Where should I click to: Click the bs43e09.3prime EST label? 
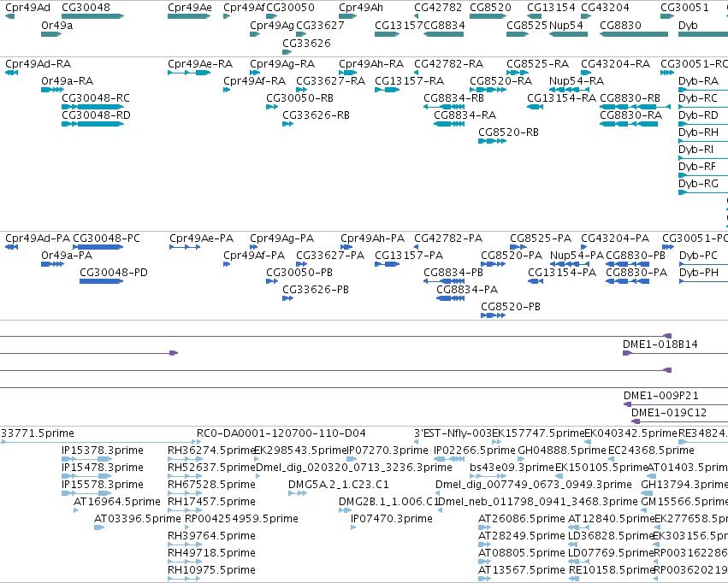coord(512,468)
